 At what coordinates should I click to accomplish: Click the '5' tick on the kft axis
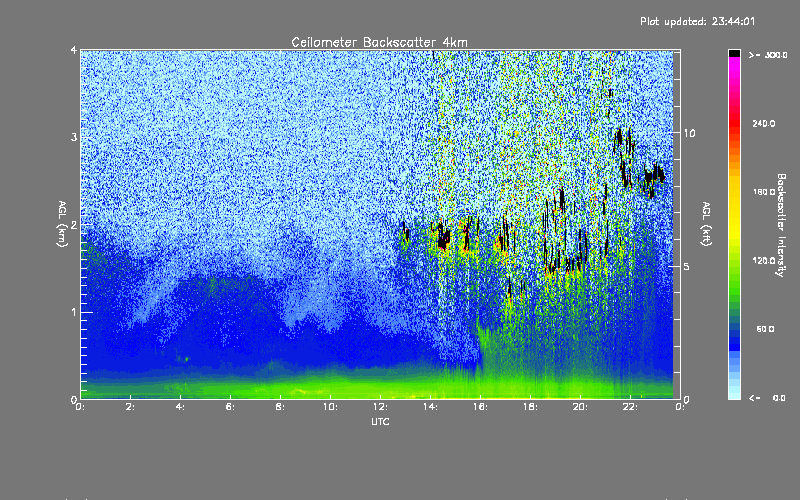click(x=687, y=266)
